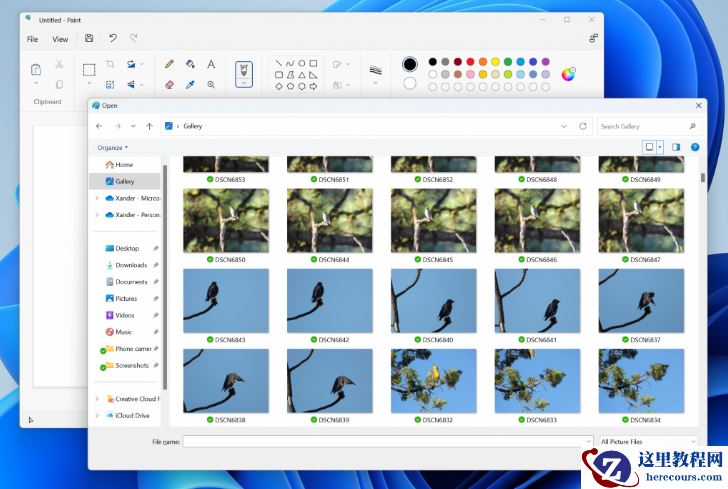Screen dimensions: 728x489
Task: Pick the green color swatch
Action: 508,62
